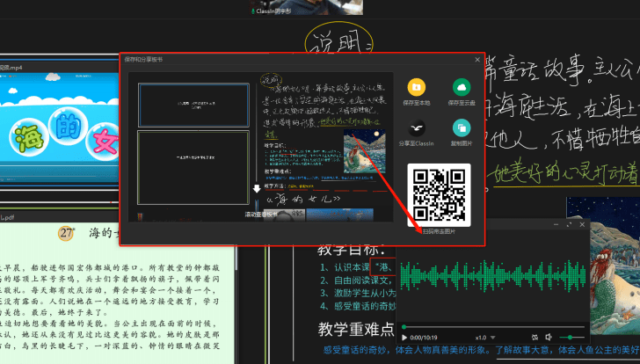Viewport: 640px width, 364px height.
Task: Click the teal 复制图片 copy image icon
Action: [x=462, y=128]
